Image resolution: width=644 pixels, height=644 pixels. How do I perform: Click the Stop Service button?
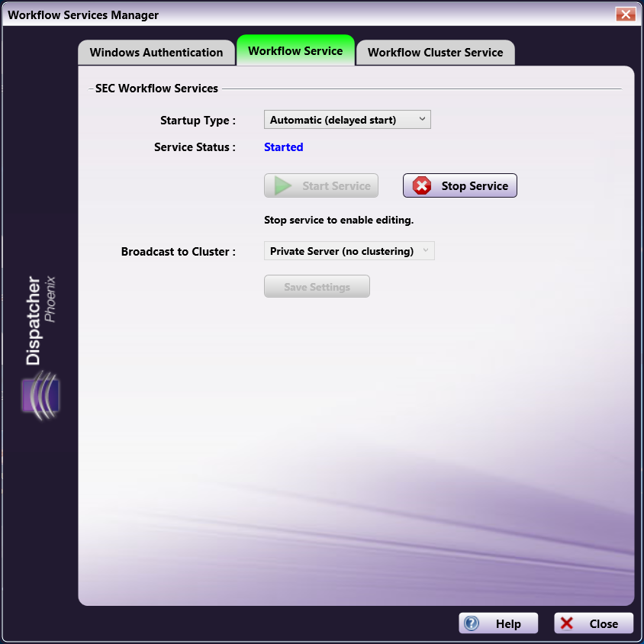pyautogui.click(x=459, y=185)
